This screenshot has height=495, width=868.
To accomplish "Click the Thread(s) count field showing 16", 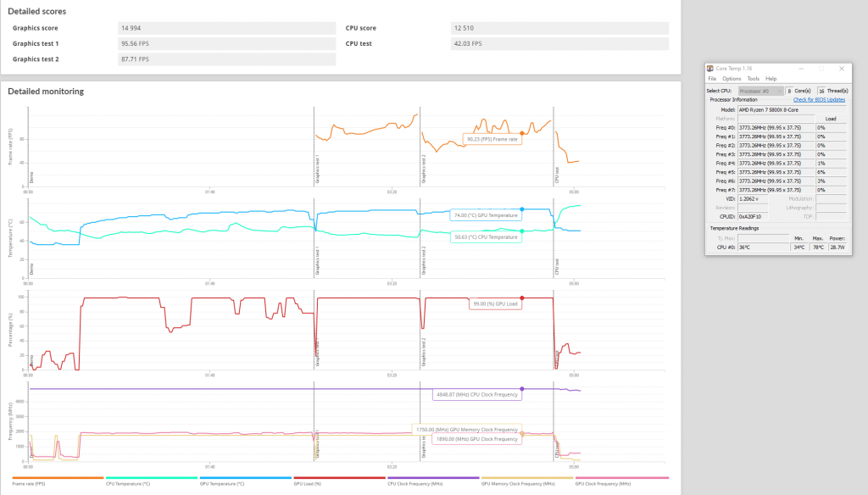I will (x=821, y=91).
